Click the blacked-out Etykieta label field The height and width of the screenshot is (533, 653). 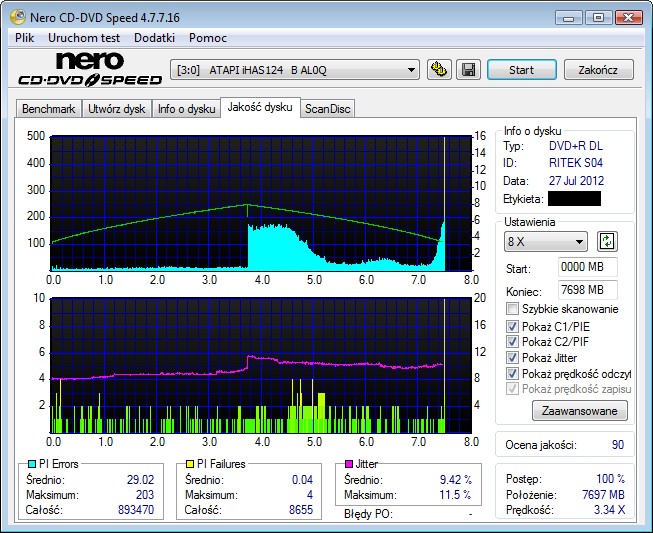(x=574, y=199)
